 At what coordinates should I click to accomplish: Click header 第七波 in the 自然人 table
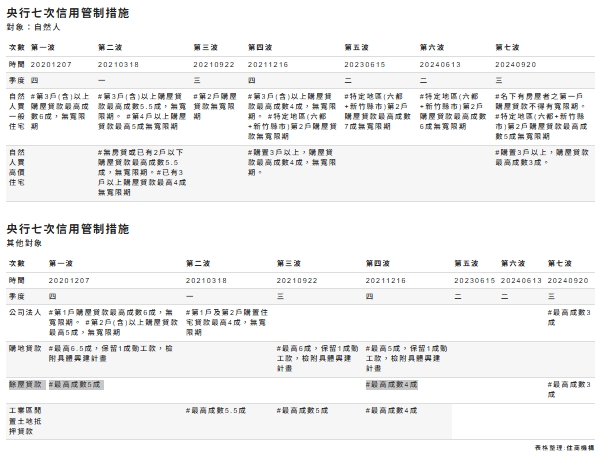(507, 47)
